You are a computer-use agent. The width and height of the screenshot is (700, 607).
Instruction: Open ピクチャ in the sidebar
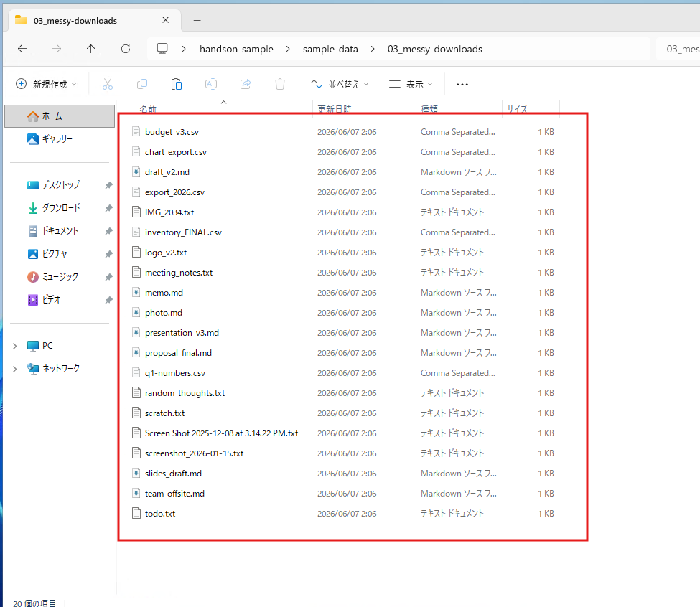click(x=60, y=254)
